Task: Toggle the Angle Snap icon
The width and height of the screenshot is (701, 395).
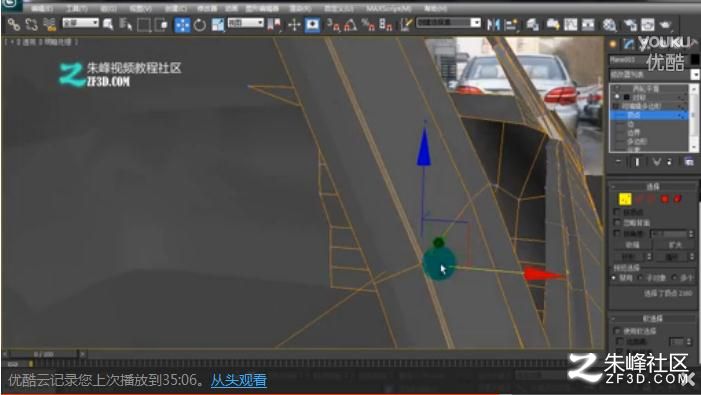Action: (350, 25)
